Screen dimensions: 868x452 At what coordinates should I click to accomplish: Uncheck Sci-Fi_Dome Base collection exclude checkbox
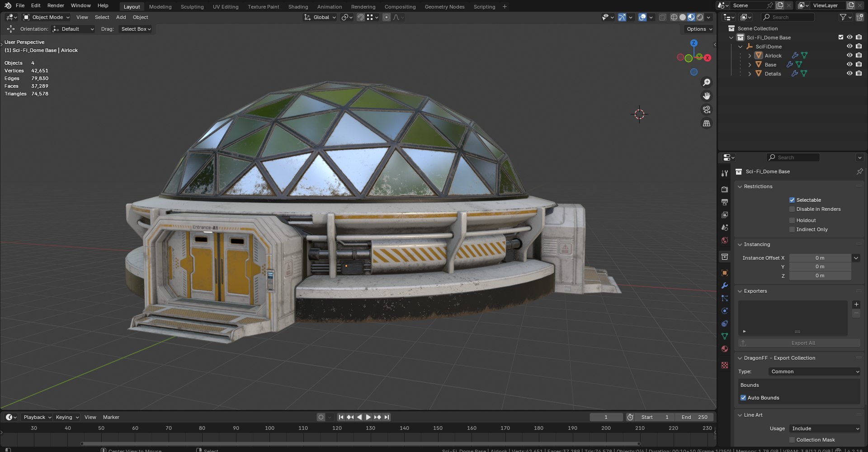pos(841,37)
